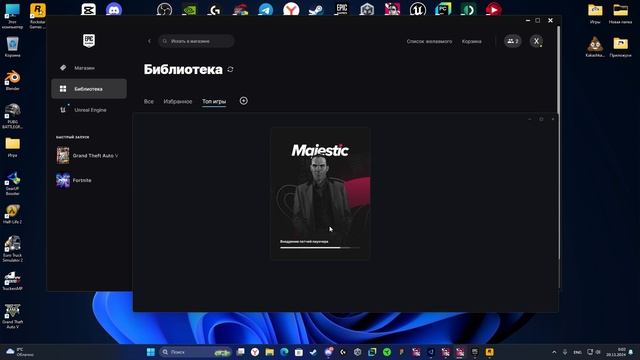The image size is (640, 360).
Task: Click the Majestic logo in launcher window
Action: 320,150
